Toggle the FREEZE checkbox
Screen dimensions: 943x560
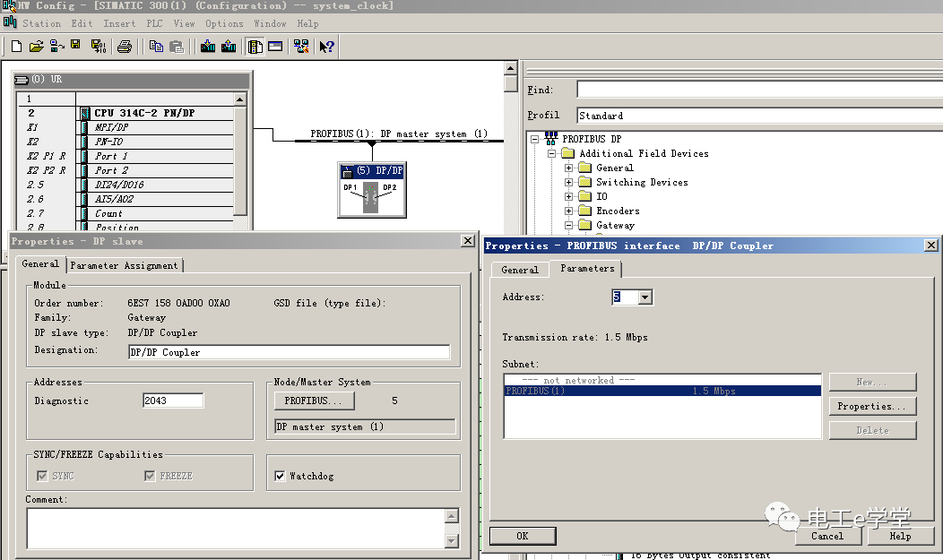pyautogui.click(x=150, y=476)
